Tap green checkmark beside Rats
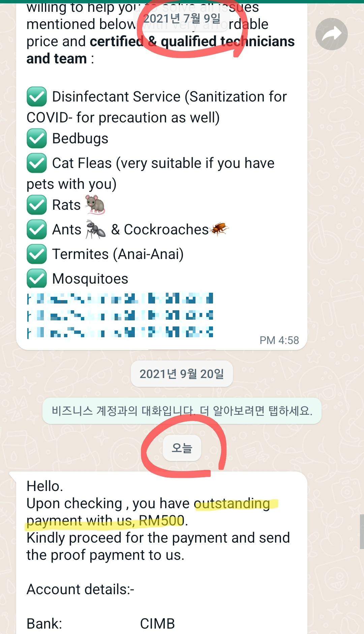 click(37, 205)
